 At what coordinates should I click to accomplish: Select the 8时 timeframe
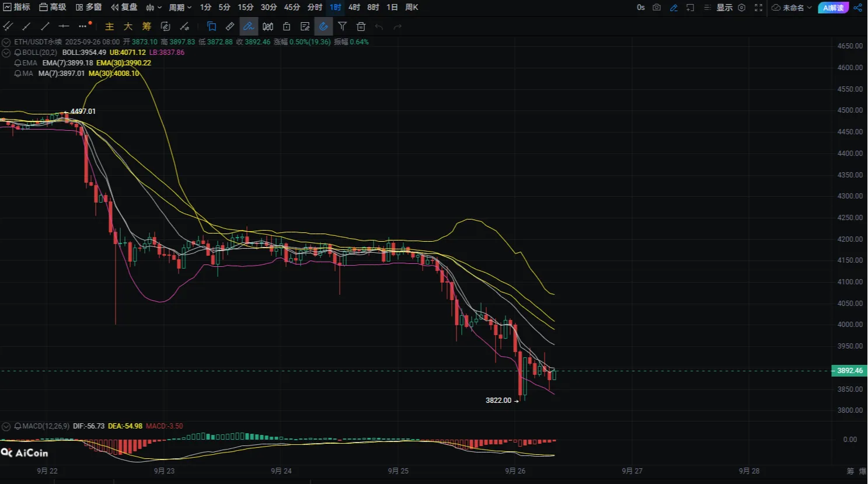(373, 8)
